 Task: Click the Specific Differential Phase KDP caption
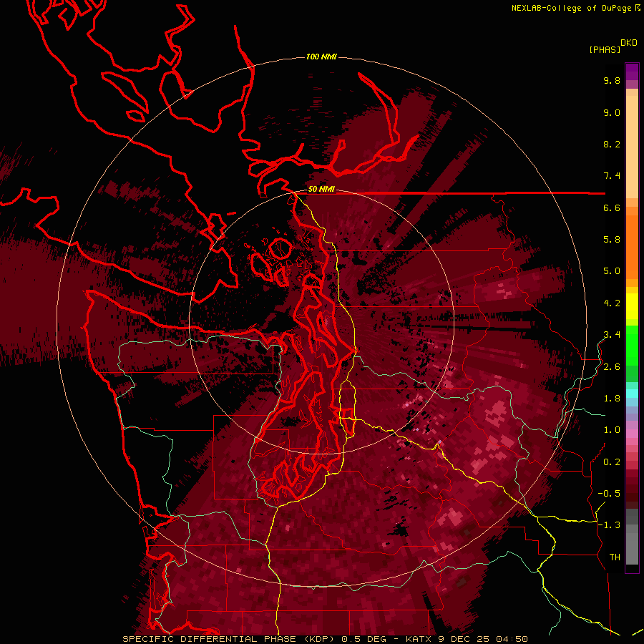click(325, 640)
